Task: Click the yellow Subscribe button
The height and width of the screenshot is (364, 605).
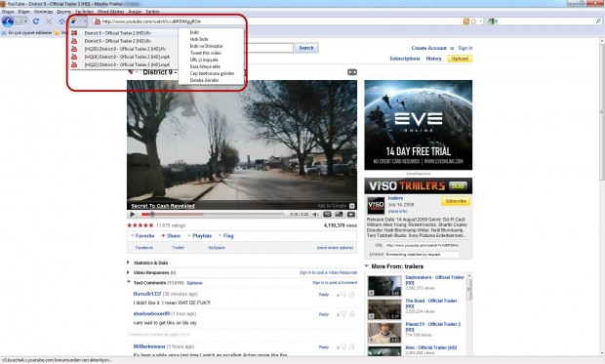Action: (456, 201)
